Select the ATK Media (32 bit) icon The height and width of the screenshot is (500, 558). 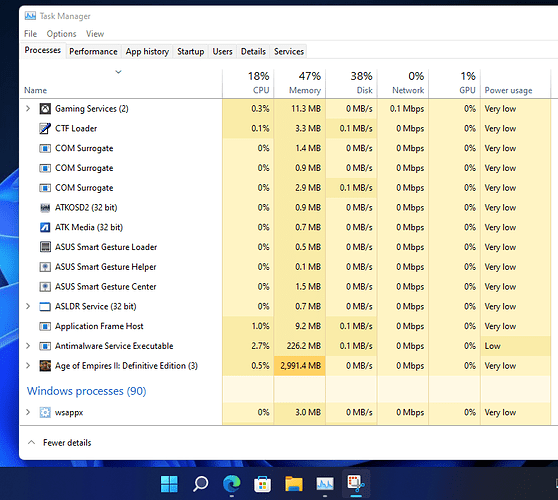click(45, 227)
